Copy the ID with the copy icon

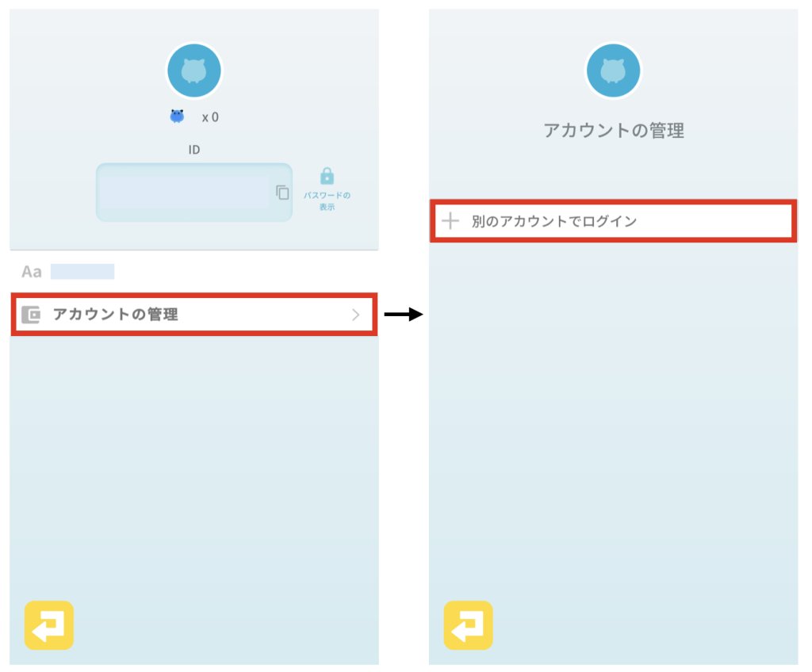coord(282,192)
